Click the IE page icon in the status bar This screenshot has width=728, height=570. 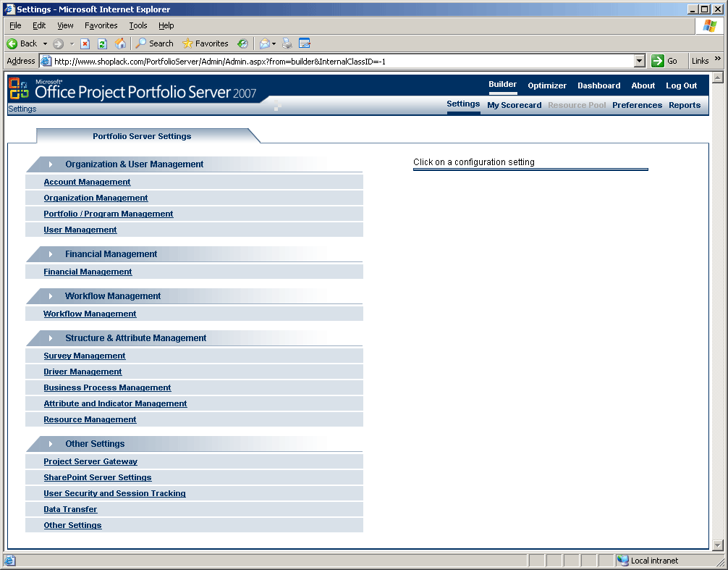[x=9, y=561]
